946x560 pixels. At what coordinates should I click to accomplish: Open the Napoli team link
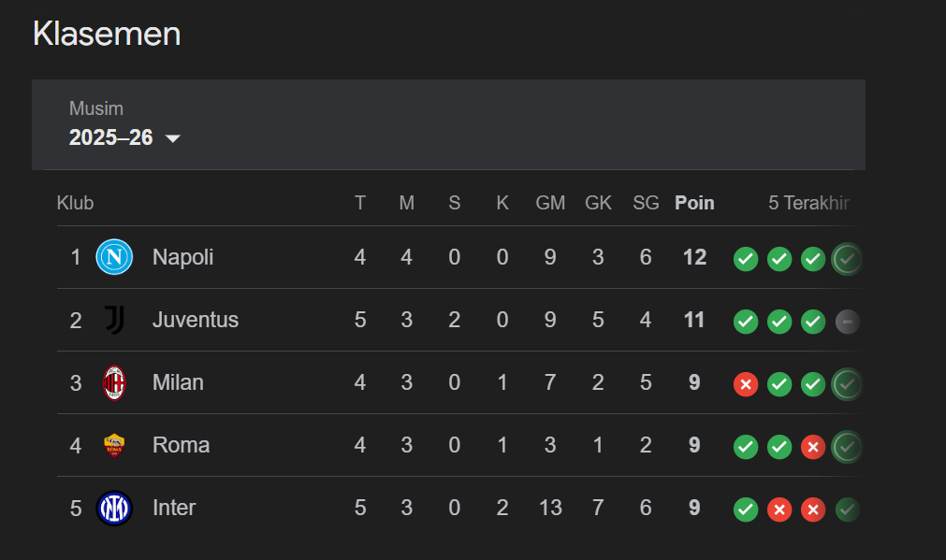pos(182,257)
